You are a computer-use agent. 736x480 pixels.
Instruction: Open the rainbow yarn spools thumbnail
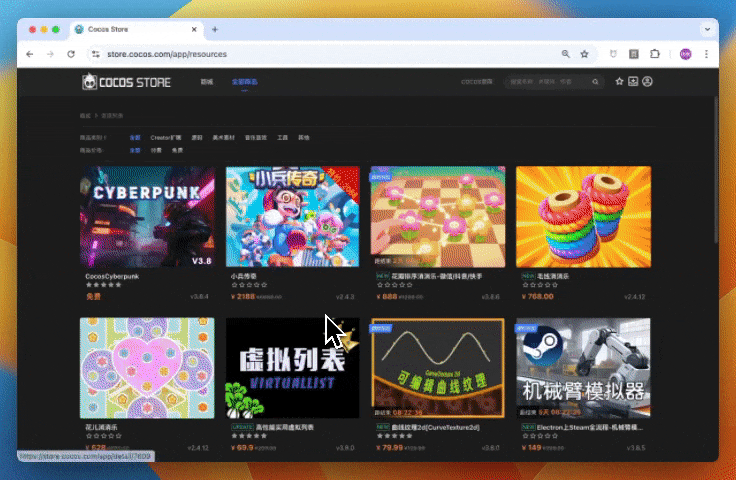coord(583,217)
